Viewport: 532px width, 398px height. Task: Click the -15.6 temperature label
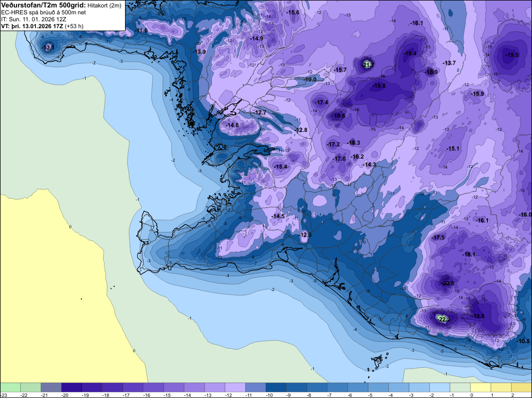pos(293,12)
